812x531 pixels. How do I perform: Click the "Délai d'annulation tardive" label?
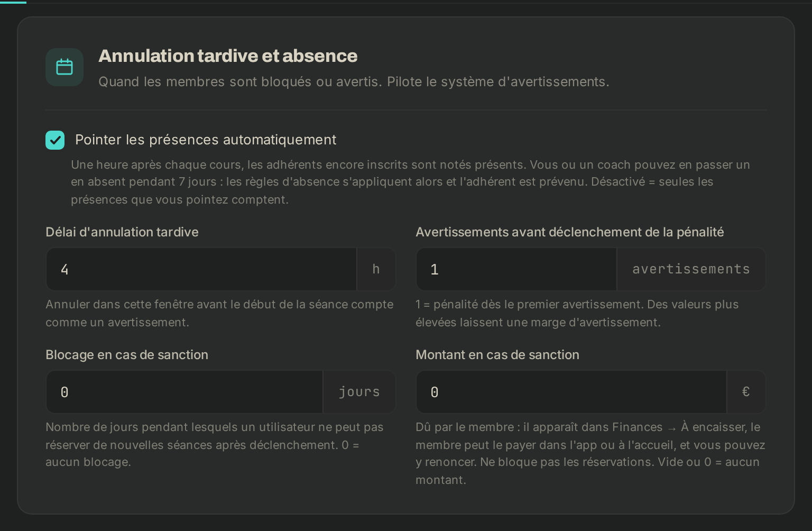pyautogui.click(x=122, y=232)
